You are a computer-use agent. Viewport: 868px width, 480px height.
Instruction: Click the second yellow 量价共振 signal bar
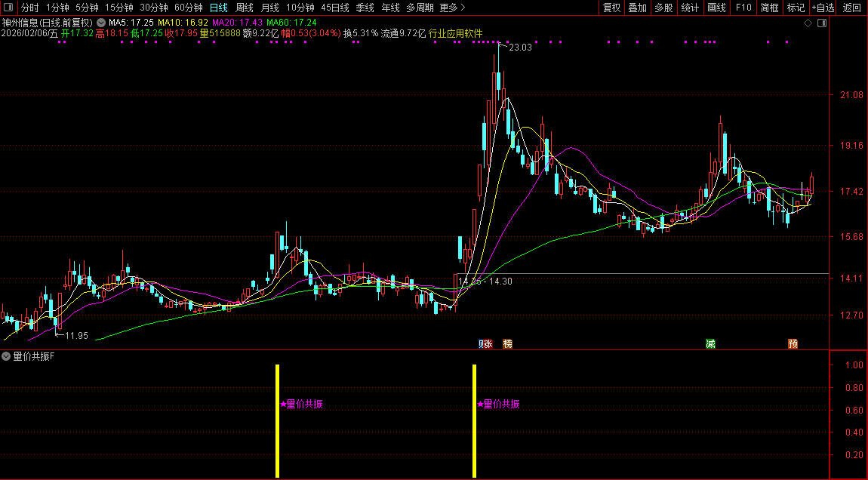coord(475,421)
